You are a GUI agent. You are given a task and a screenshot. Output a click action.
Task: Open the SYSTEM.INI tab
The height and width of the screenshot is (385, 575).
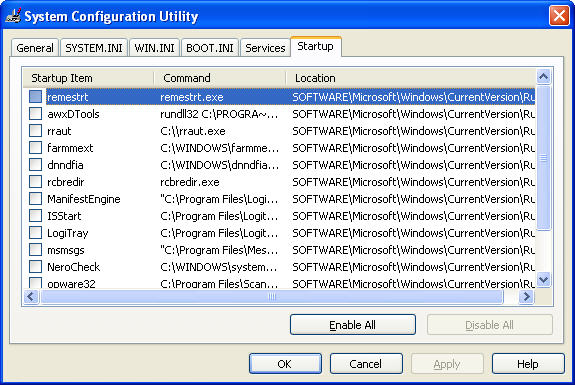coord(94,48)
